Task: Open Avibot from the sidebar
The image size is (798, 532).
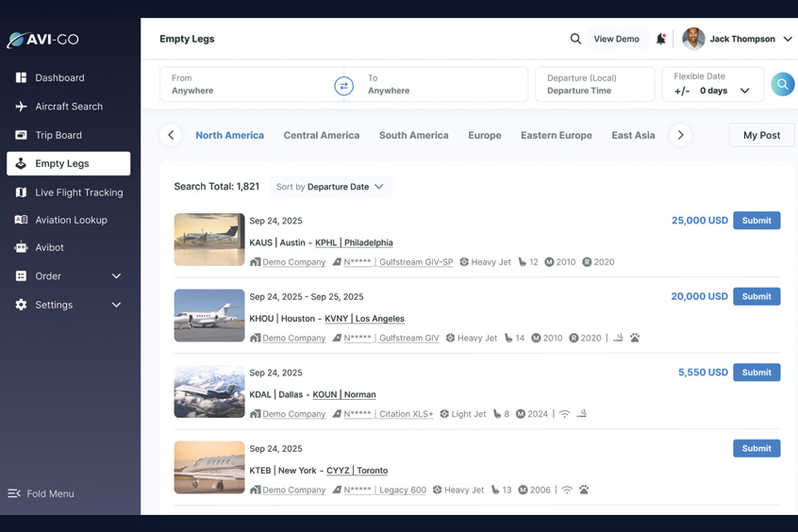Action: [x=50, y=248]
